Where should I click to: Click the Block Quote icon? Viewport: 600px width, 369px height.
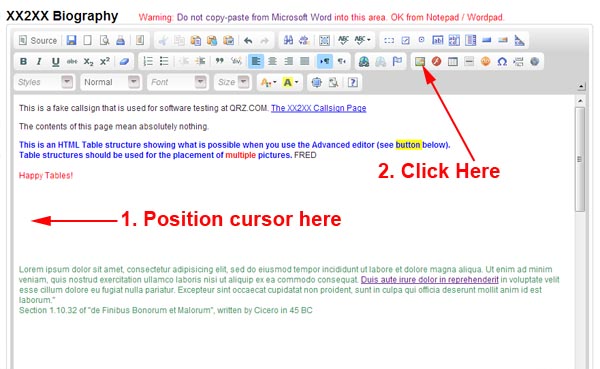[x=220, y=61]
